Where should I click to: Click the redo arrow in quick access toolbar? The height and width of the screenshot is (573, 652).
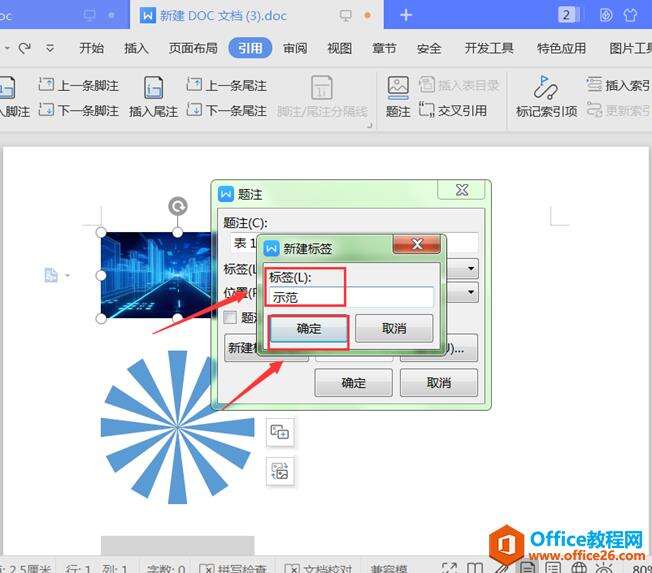(x=25, y=48)
